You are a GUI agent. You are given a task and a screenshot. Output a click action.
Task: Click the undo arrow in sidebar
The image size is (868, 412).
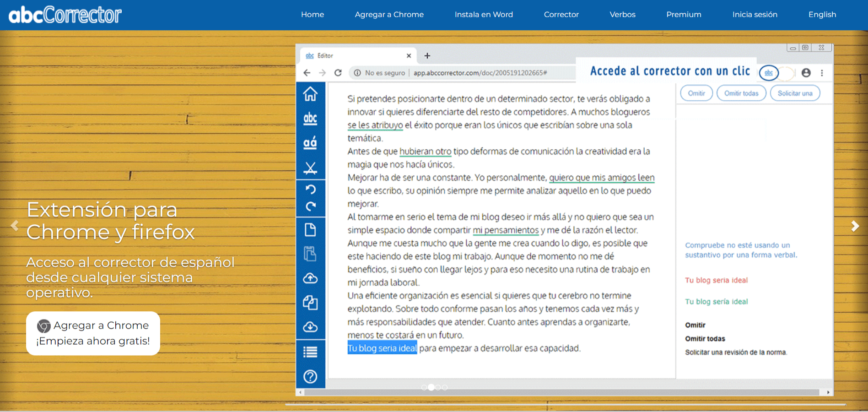pyautogui.click(x=310, y=189)
